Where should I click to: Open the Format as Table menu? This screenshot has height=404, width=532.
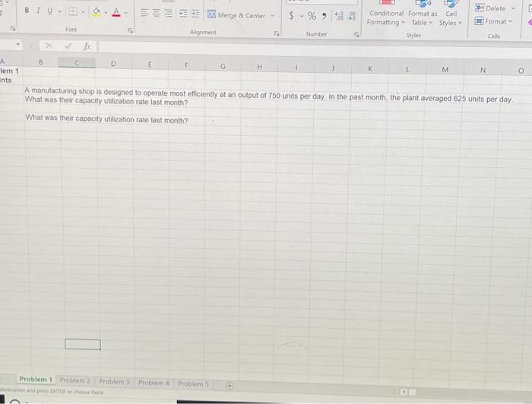(x=423, y=18)
